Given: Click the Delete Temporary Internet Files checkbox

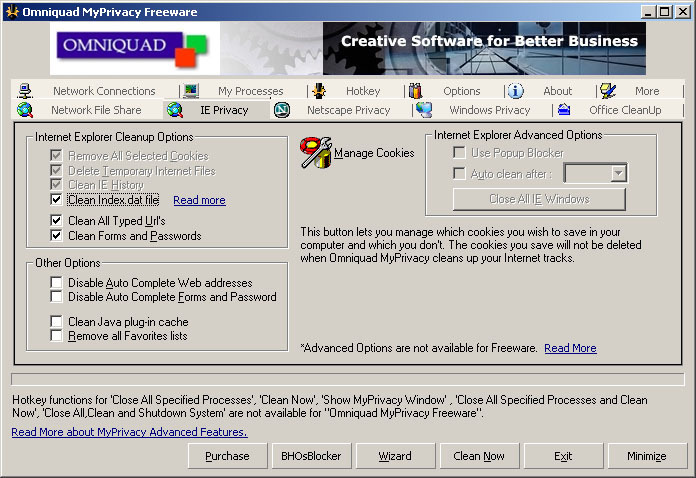Looking at the screenshot, I should click(x=56, y=170).
